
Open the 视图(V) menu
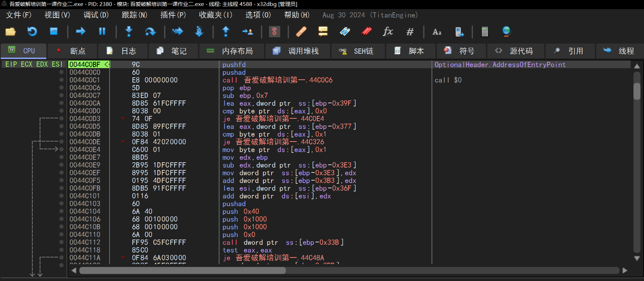pos(57,15)
